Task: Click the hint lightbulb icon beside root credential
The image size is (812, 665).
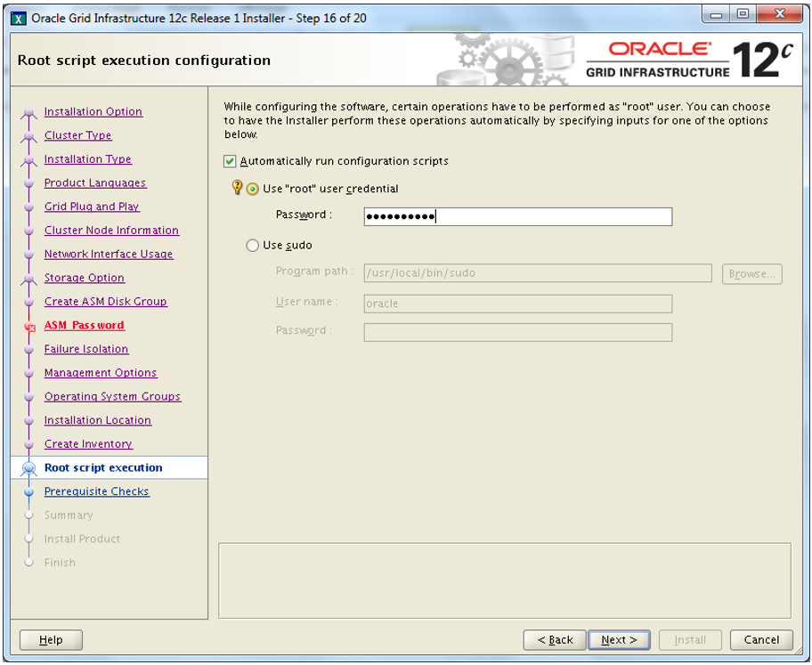Action: tap(237, 188)
